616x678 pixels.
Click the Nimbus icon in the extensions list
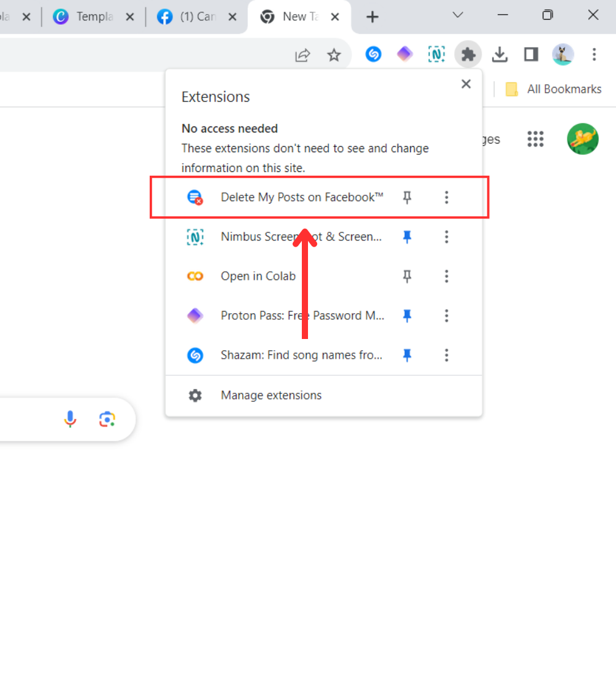[x=195, y=237]
